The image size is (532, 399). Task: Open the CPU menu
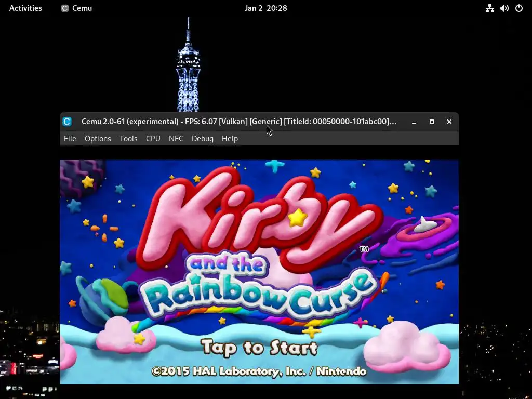point(153,138)
